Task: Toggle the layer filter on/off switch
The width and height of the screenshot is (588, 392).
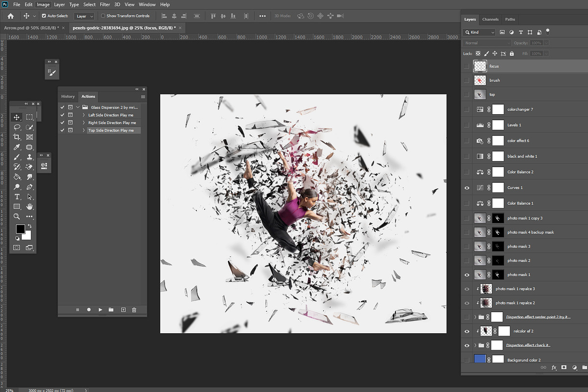Action: pyautogui.click(x=548, y=32)
